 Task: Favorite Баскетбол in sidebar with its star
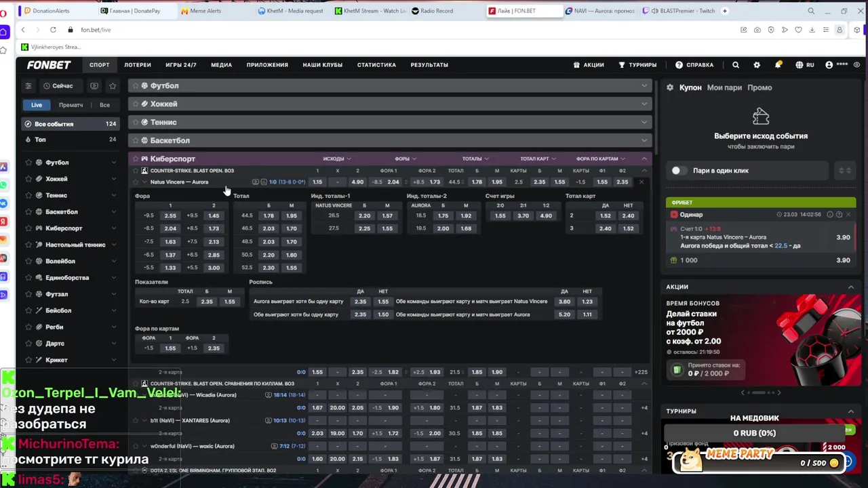[28, 211]
